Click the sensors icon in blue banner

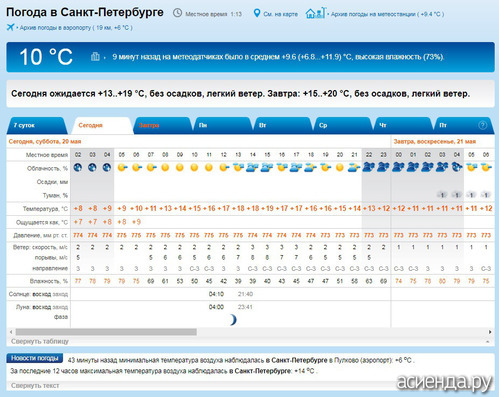95,56
